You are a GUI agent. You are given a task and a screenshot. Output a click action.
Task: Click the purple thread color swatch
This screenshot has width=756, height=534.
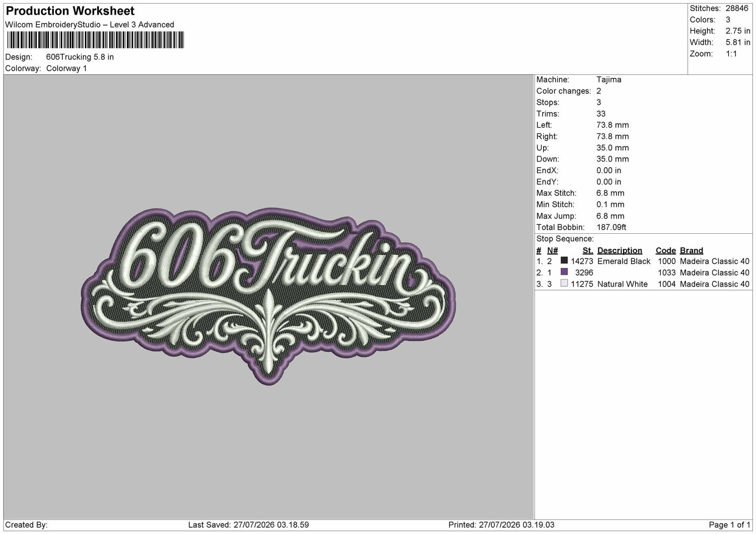click(564, 272)
